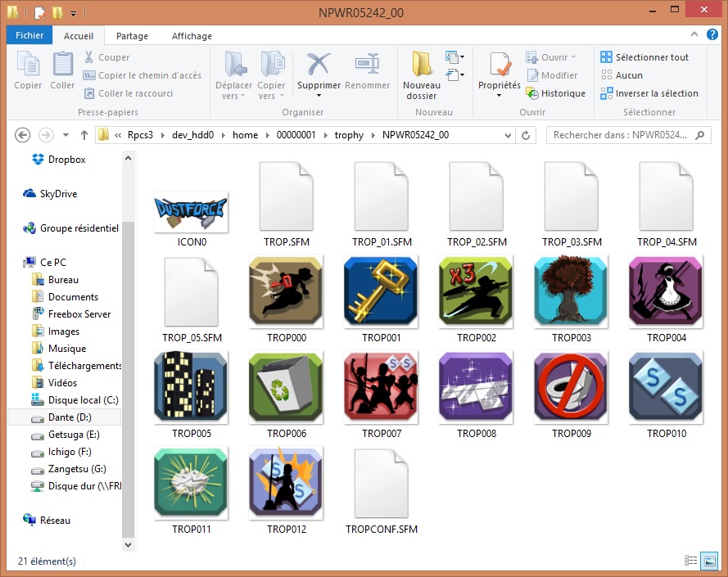
Task: Open the address bar history dropdown
Action: 508,135
